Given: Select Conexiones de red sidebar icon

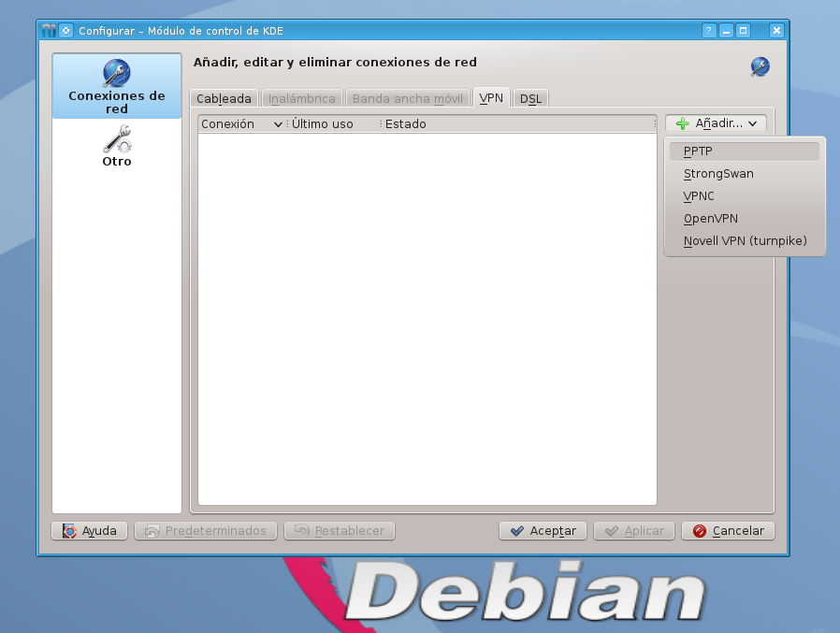Looking at the screenshot, I should coord(117,86).
